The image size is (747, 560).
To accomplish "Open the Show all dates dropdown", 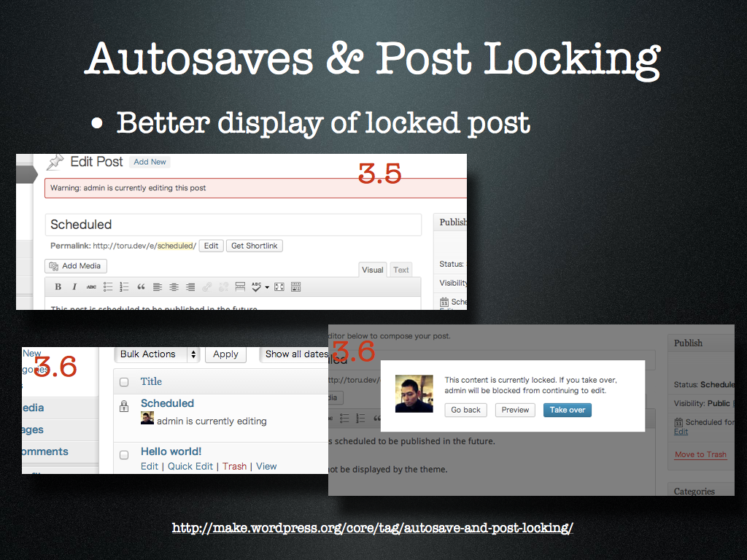I will pyautogui.click(x=295, y=354).
